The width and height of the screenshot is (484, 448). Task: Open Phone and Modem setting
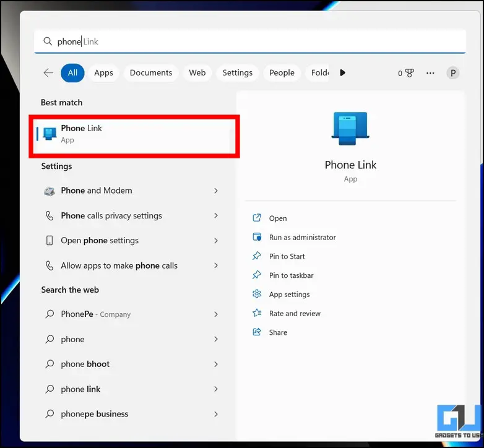131,191
